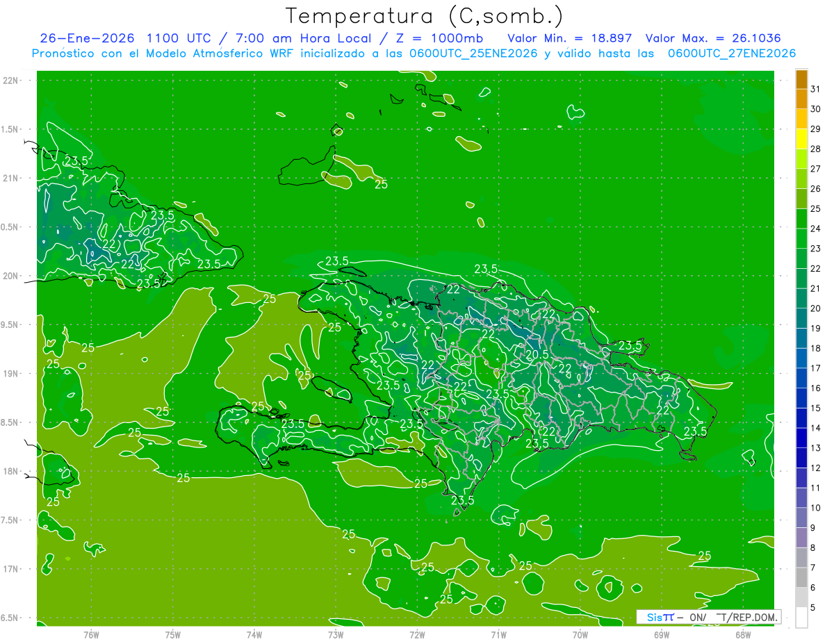This screenshot has width=834, height=644.
Task: Click the orange swatch above 31 in legend
Action: tap(801, 79)
